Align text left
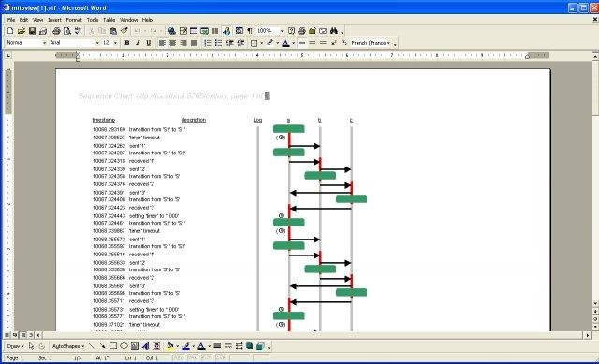Viewport: 599px width, 364px height. [x=162, y=43]
